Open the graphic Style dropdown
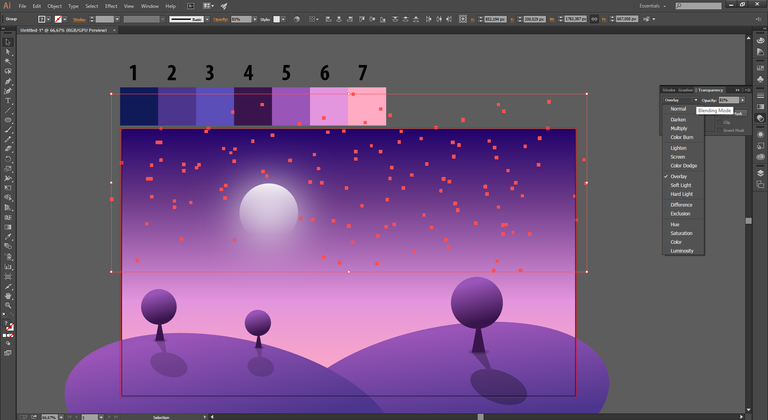This screenshot has width=768, height=420. coord(283,19)
